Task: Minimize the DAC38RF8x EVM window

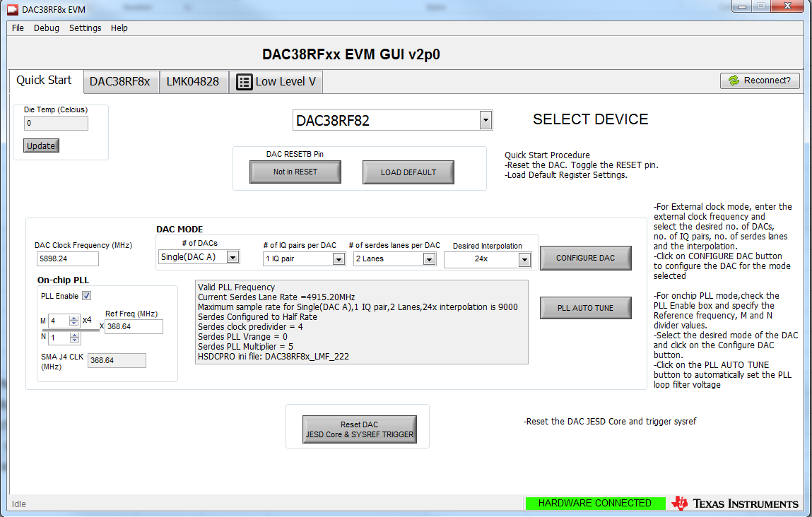Action: tap(741, 6)
